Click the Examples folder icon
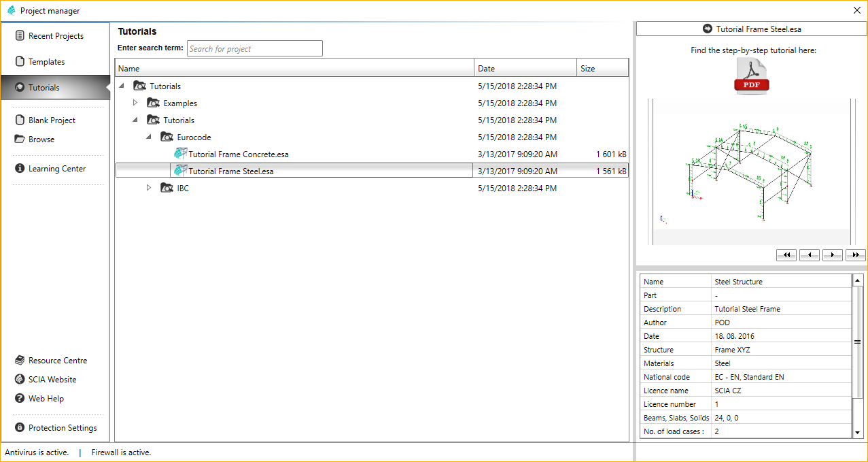This screenshot has width=868, height=462. pyautogui.click(x=154, y=103)
